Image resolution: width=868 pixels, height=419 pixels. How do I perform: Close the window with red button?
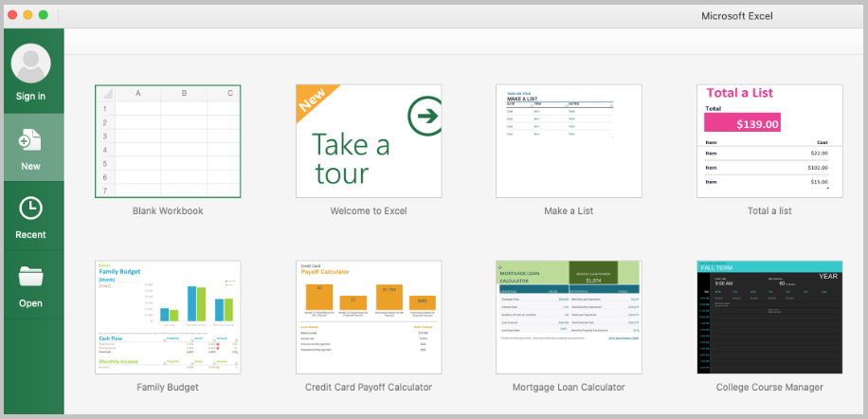(x=12, y=15)
